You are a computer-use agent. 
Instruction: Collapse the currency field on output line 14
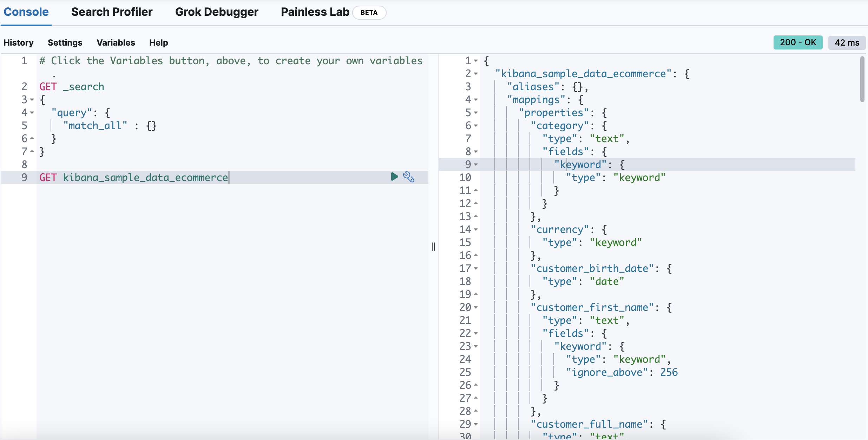tap(476, 229)
